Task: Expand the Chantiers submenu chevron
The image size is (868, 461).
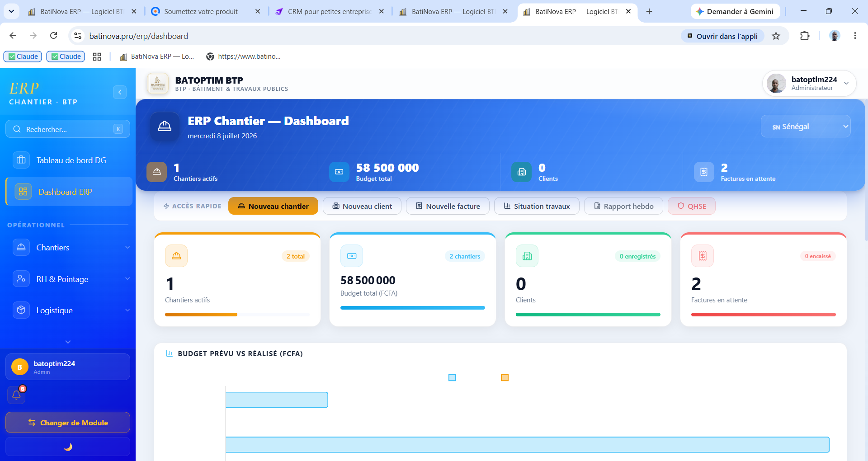Action: (x=127, y=247)
